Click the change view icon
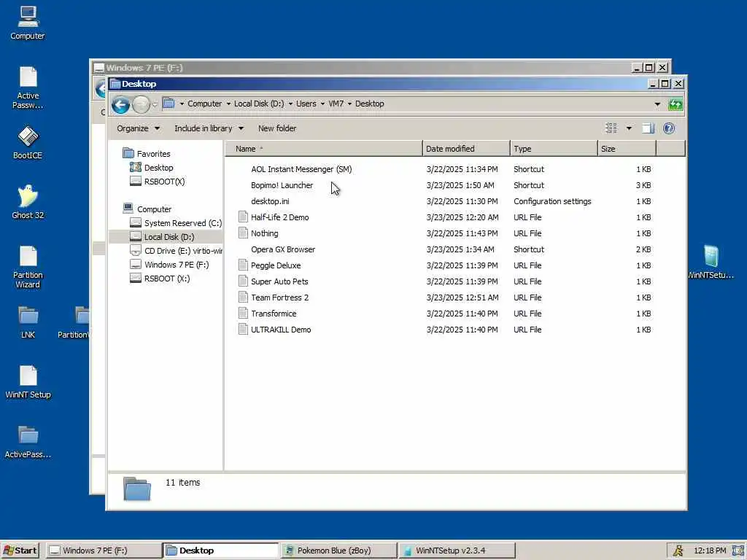Screen dimensions: 747x560 611,128
